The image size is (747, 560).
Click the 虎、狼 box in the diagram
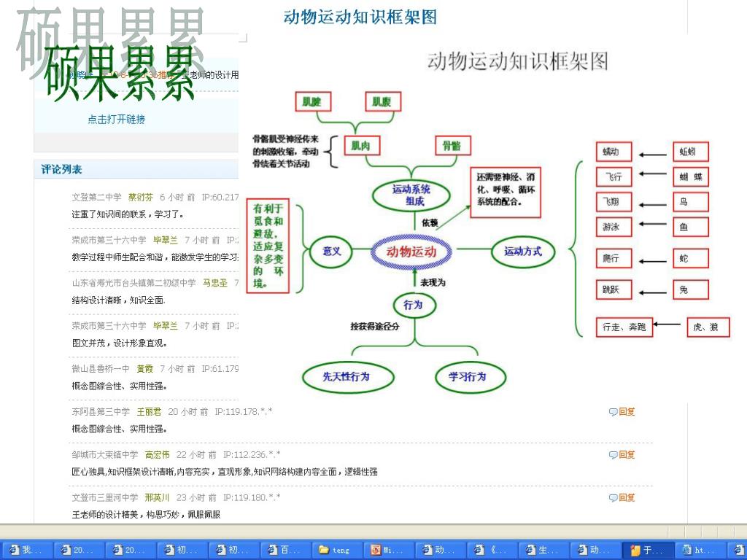coord(708,327)
